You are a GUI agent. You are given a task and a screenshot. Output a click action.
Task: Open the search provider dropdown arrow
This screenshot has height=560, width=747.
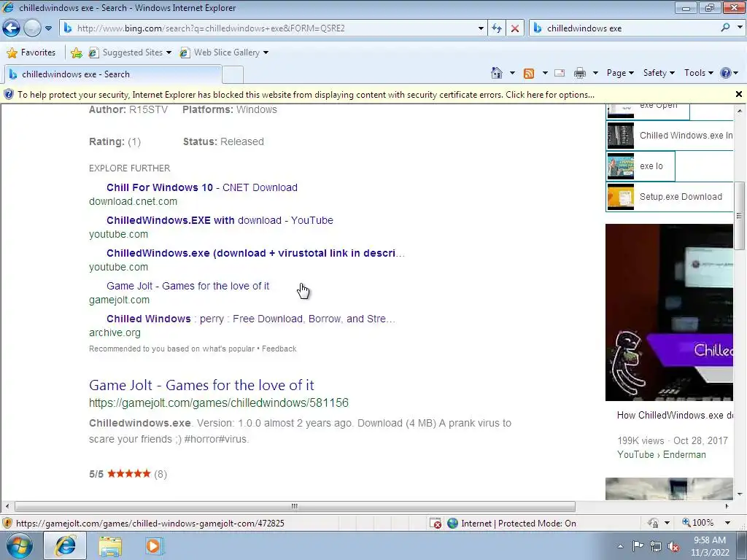pyautogui.click(x=740, y=28)
